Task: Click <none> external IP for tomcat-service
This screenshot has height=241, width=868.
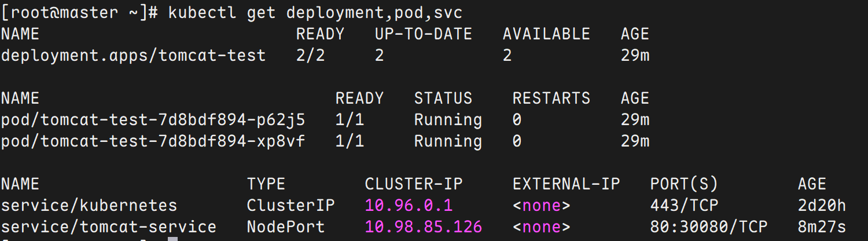Action: click(542, 227)
